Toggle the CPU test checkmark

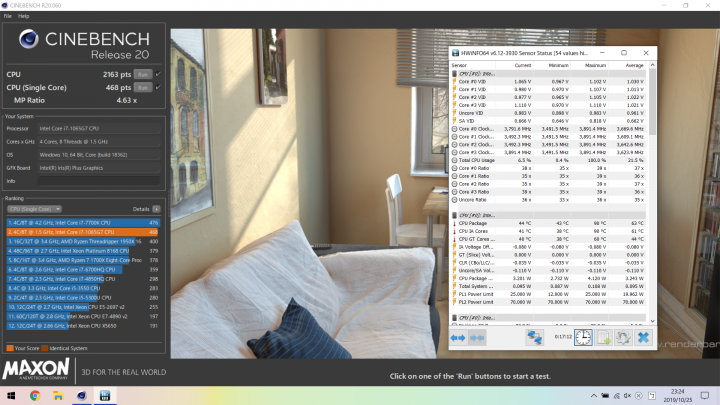tap(158, 74)
